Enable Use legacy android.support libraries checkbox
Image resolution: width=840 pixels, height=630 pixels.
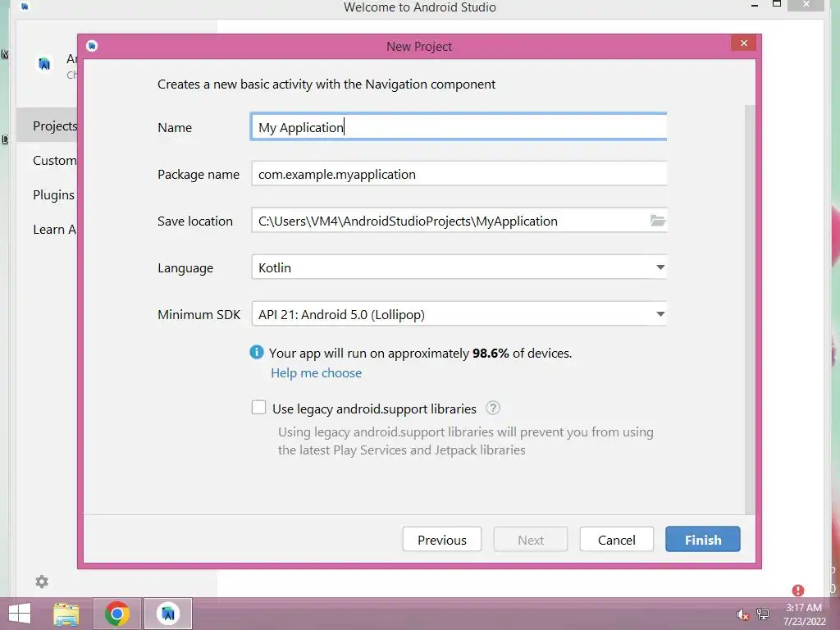[258, 408]
